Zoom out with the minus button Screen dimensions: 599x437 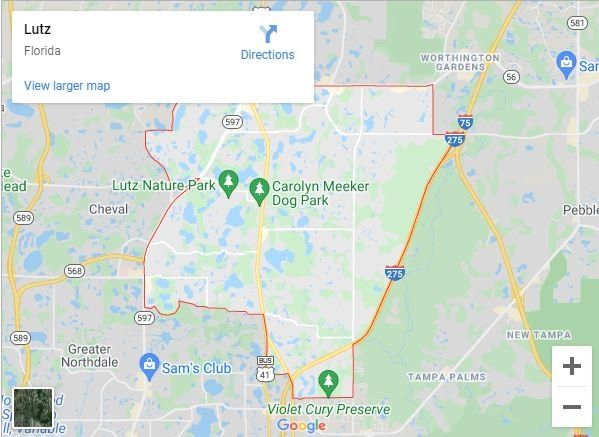point(571,407)
